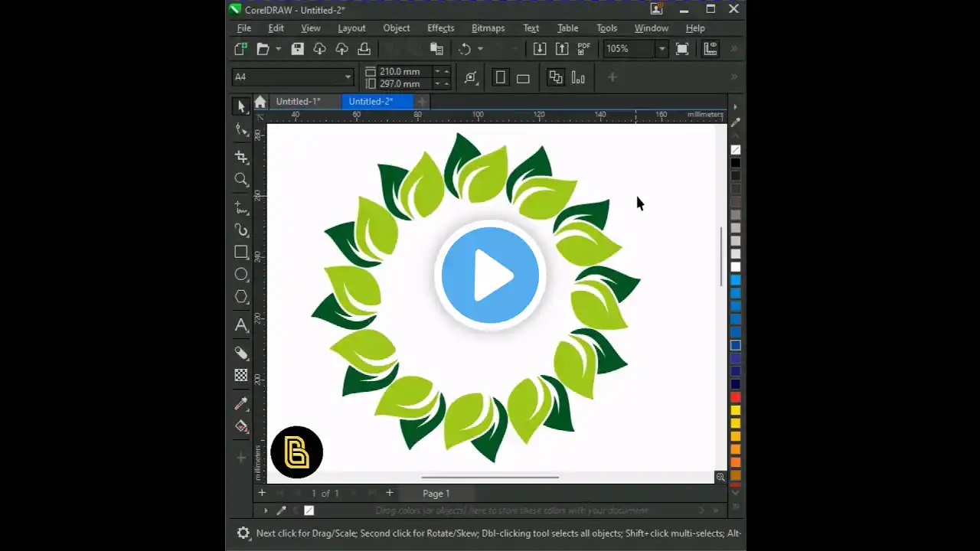The image size is (980, 551).
Task: Activate the Text tool
Action: coord(241,325)
